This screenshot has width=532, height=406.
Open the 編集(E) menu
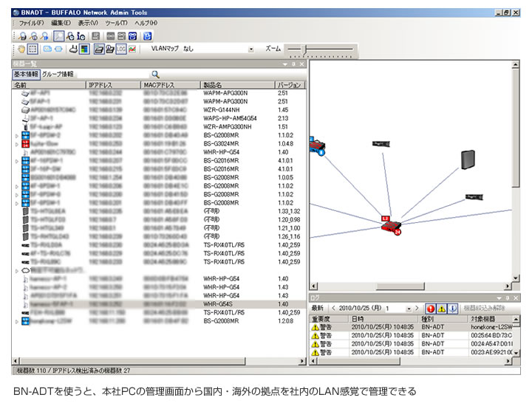(61, 23)
